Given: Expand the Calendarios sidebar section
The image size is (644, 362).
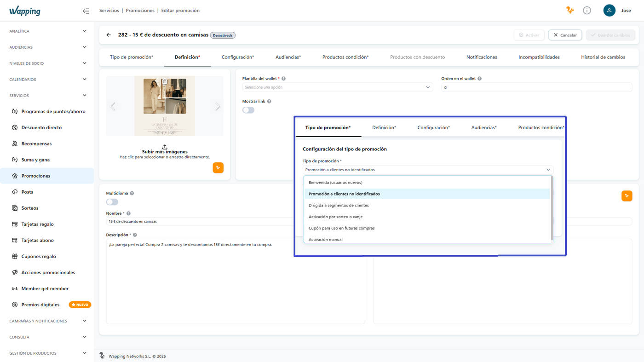Looking at the screenshot, I should pos(47,80).
